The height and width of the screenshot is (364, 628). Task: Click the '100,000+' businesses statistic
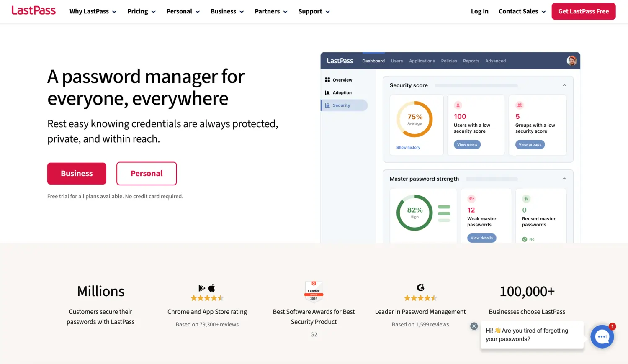coord(527,291)
